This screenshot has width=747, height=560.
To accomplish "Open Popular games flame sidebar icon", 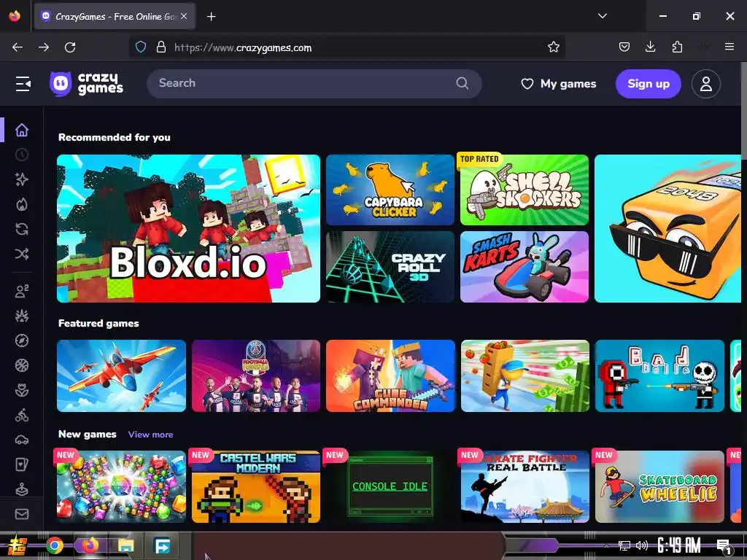I will pyautogui.click(x=22, y=204).
